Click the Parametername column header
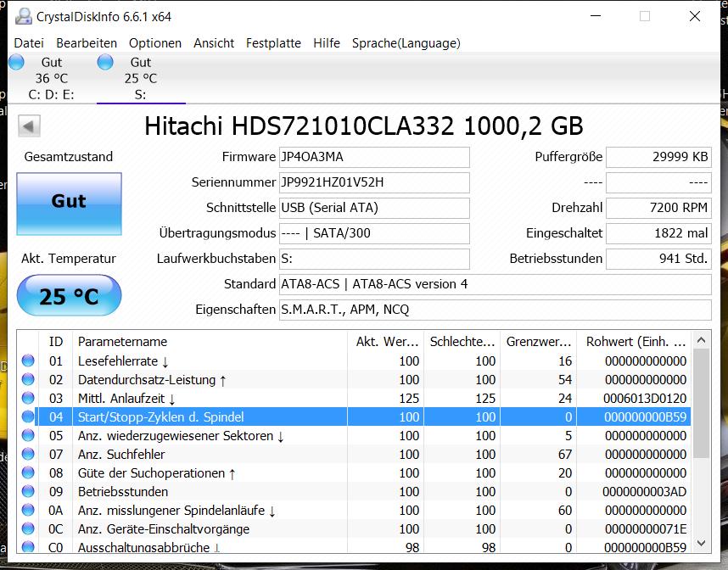The width and height of the screenshot is (728, 570). 210,342
